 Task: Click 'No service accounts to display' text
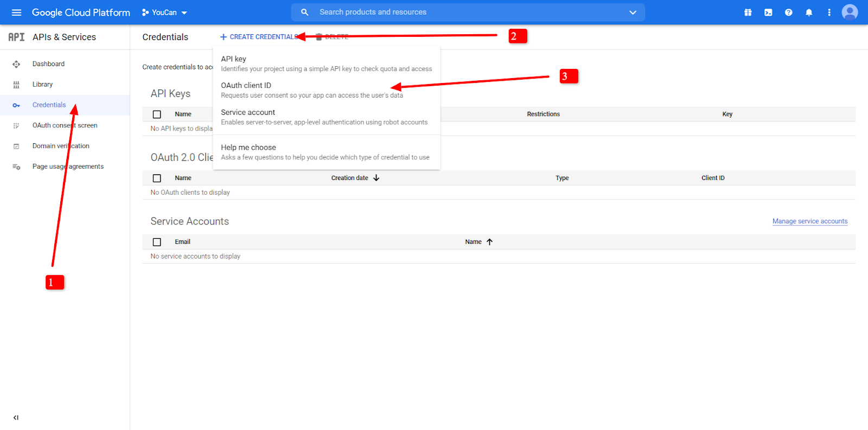coord(195,256)
